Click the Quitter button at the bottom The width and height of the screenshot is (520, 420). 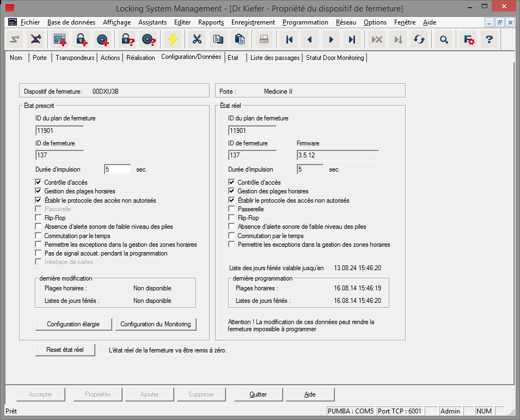258,394
